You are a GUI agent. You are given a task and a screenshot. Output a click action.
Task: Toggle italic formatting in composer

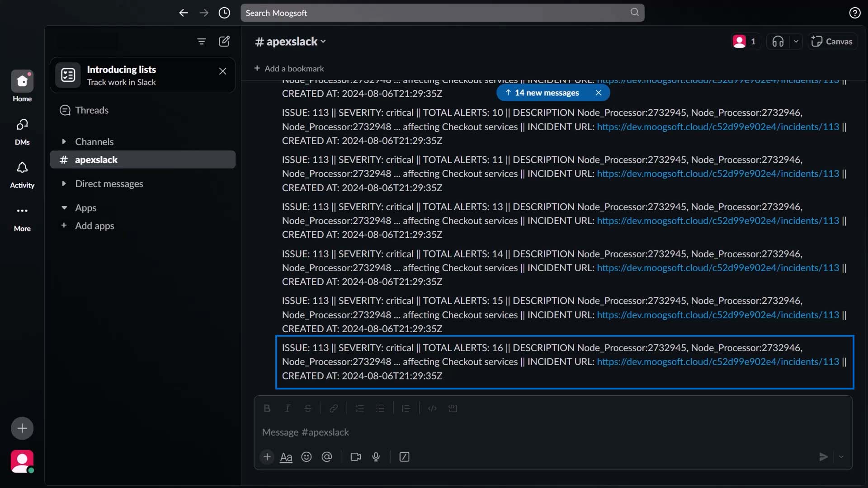click(287, 408)
